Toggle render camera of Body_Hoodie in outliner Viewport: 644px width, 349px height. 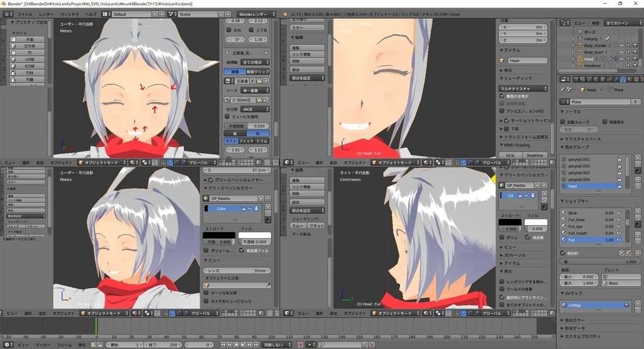635,45
